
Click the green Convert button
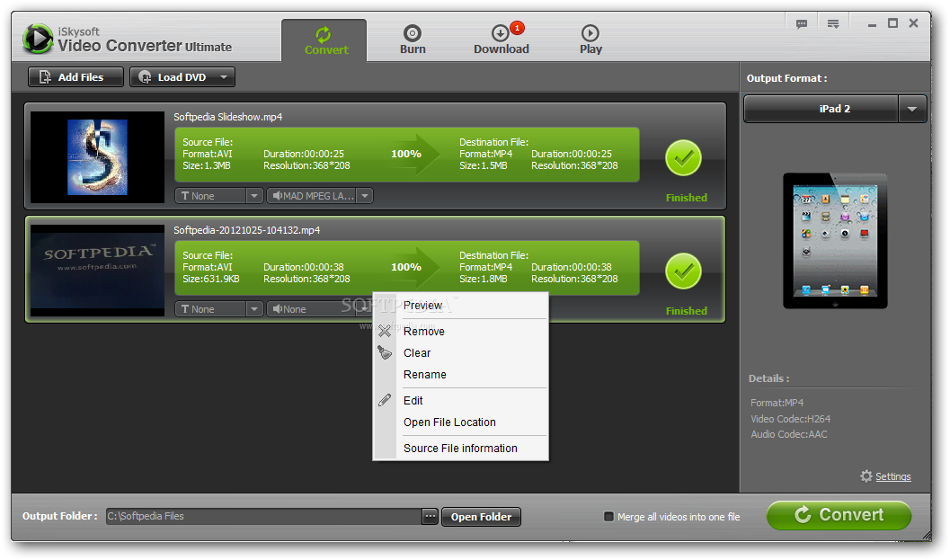(839, 515)
